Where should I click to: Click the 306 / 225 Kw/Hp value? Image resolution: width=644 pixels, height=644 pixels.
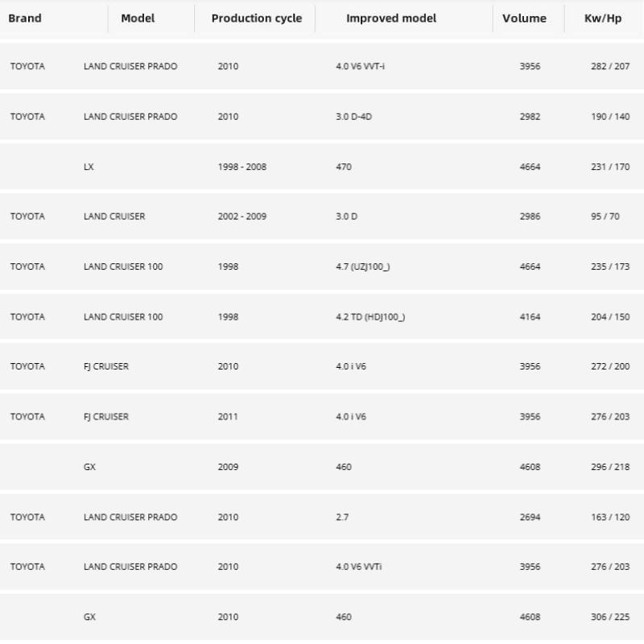pyautogui.click(x=610, y=617)
